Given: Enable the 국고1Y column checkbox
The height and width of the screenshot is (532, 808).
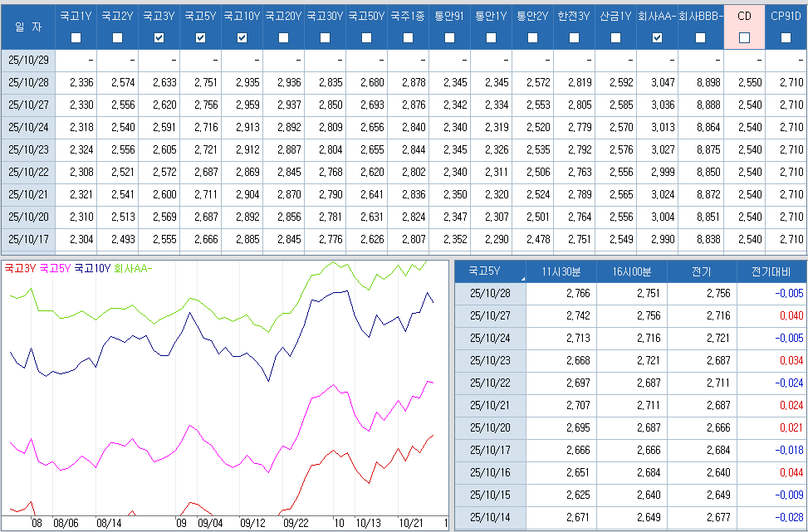Looking at the screenshot, I should (x=76, y=37).
